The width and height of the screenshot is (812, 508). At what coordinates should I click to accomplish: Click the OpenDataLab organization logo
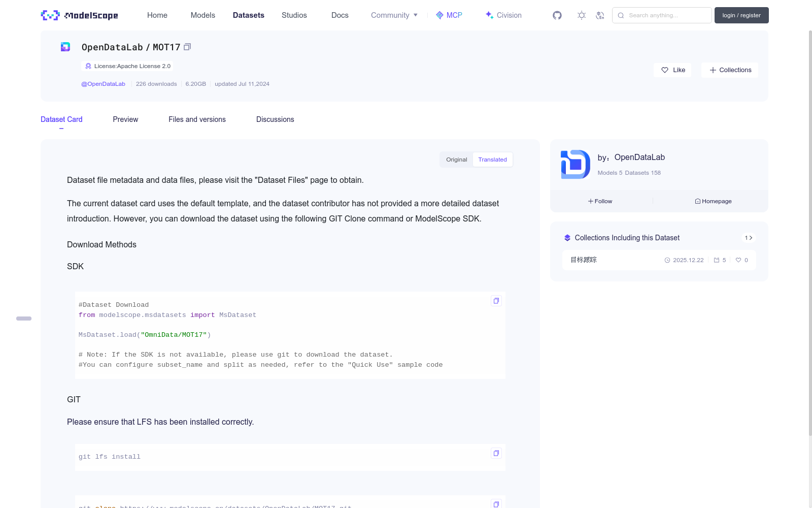[x=576, y=164]
